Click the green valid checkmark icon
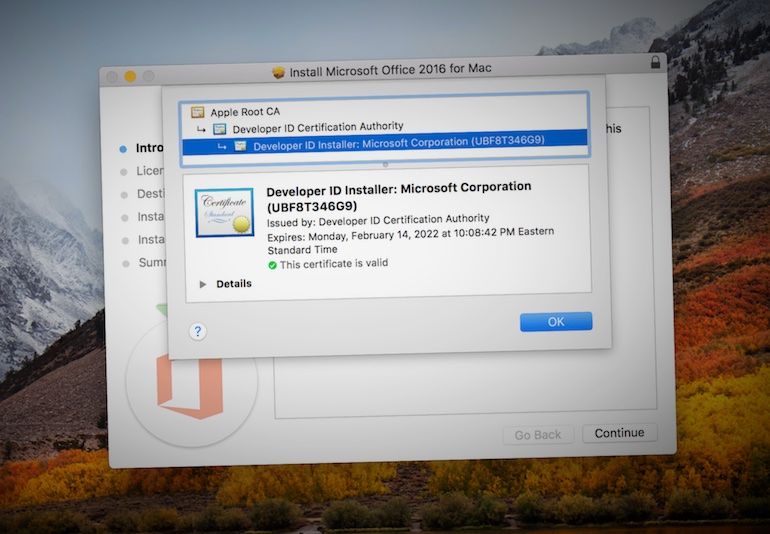Screen dimensions: 770x534 coord(272,265)
